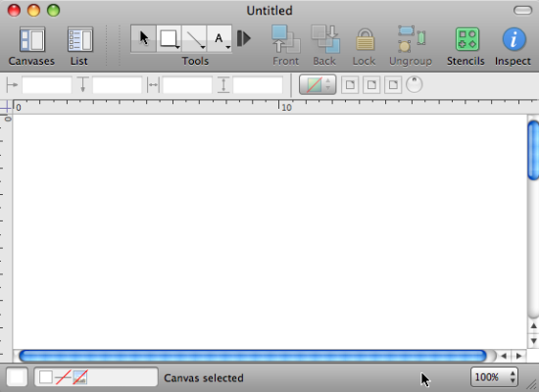
Task: Bring object to Front
Action: tap(285, 46)
